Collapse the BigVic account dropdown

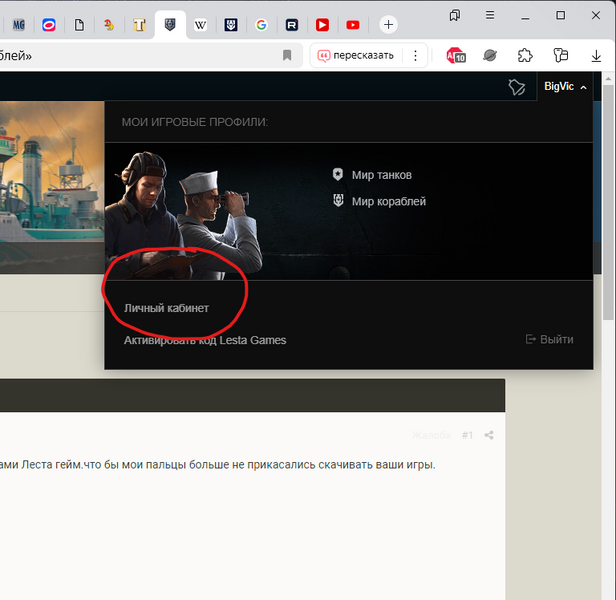565,86
